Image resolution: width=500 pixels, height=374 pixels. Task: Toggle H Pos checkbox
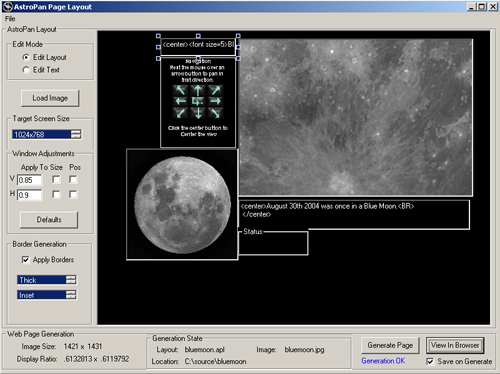(x=73, y=194)
